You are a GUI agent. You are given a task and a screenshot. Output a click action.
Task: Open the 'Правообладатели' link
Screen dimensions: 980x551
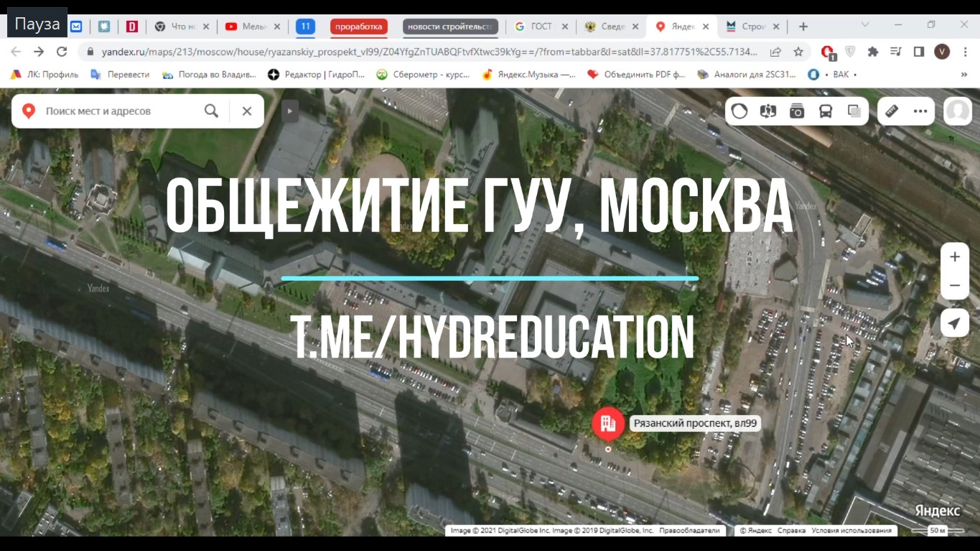click(689, 531)
